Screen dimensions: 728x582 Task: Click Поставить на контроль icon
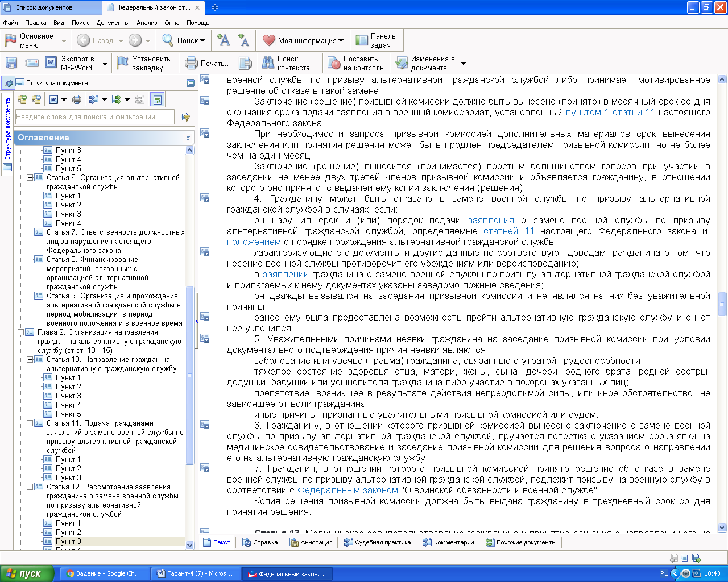click(x=334, y=63)
